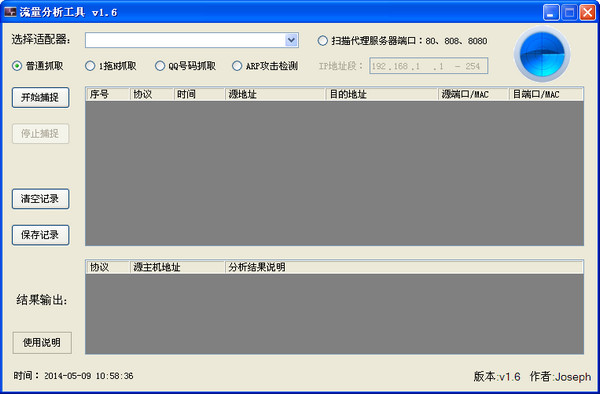The width and height of the screenshot is (600, 394).
Task: Click the 结果输出 label
Action: [42, 300]
